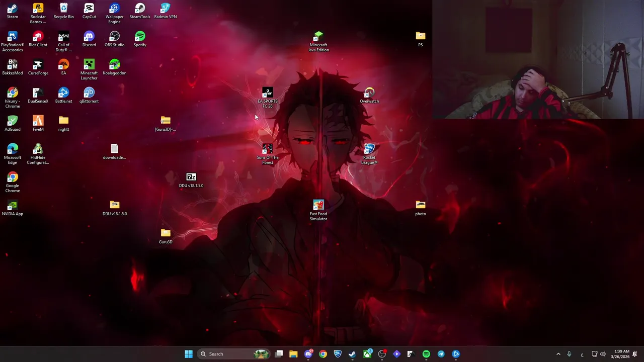644x362 pixels.
Task: Select the Rockstar Games Launcher shortcut
Action: click(38, 14)
